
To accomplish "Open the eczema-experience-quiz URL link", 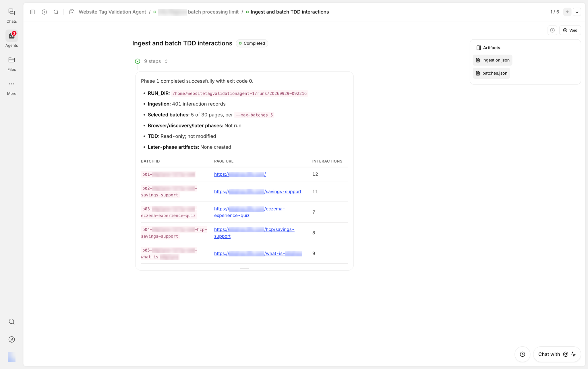I will [x=249, y=212].
